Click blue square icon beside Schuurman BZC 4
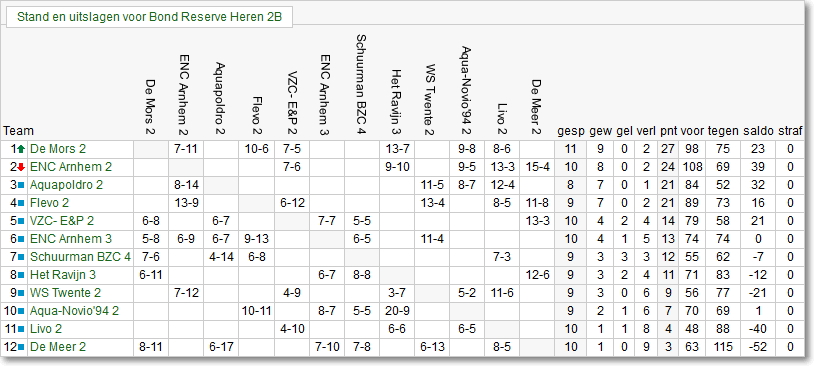 pos(21,257)
